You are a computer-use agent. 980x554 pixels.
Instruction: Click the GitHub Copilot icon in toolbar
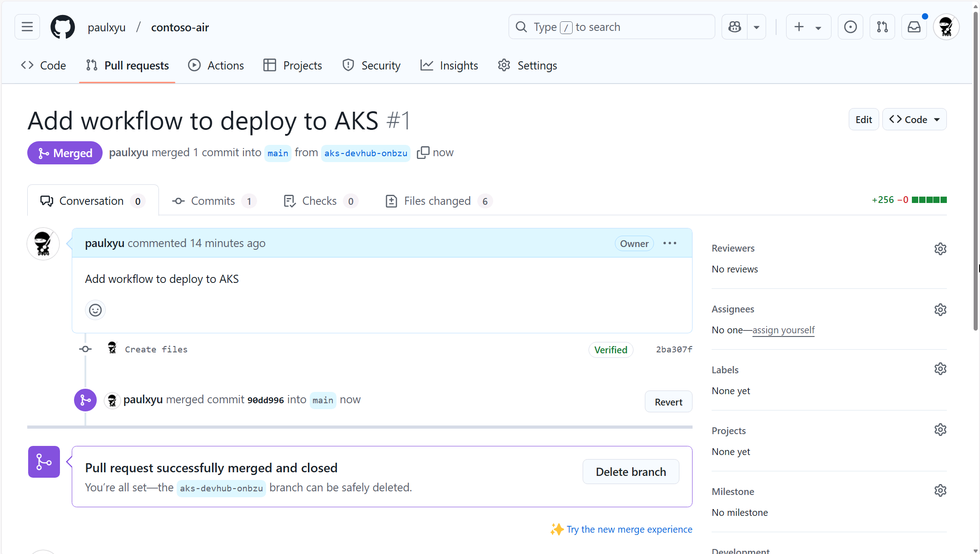(734, 27)
